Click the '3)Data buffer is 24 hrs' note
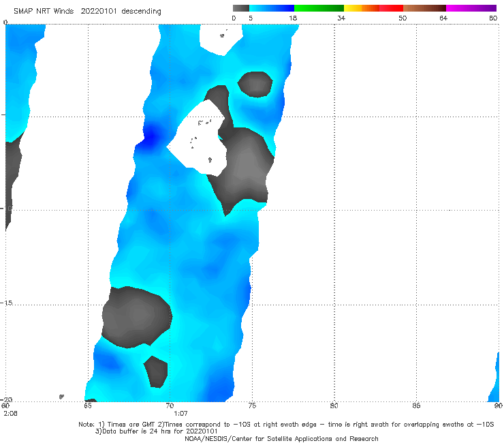Screen dimensions: 504x443 (x=156, y=431)
